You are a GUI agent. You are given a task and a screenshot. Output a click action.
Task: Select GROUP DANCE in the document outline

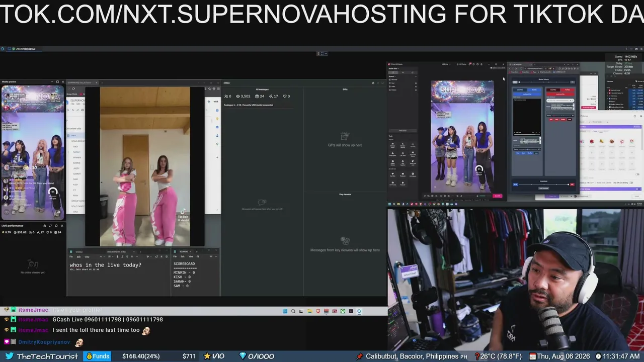[78, 201]
